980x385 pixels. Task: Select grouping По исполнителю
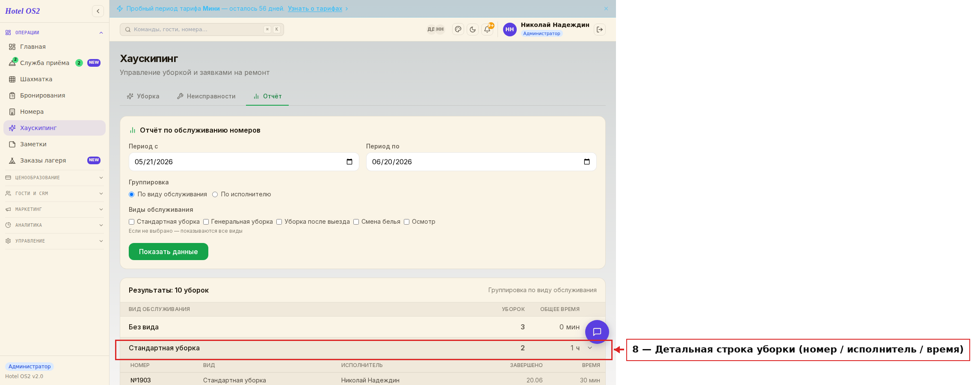click(x=215, y=194)
